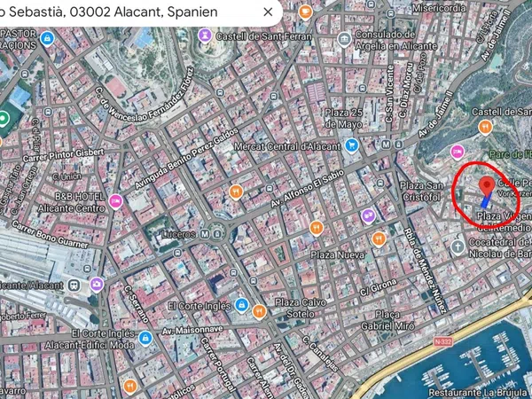
Task: Open El Corte Inglés shopping bag marker
Action: click(x=241, y=305)
